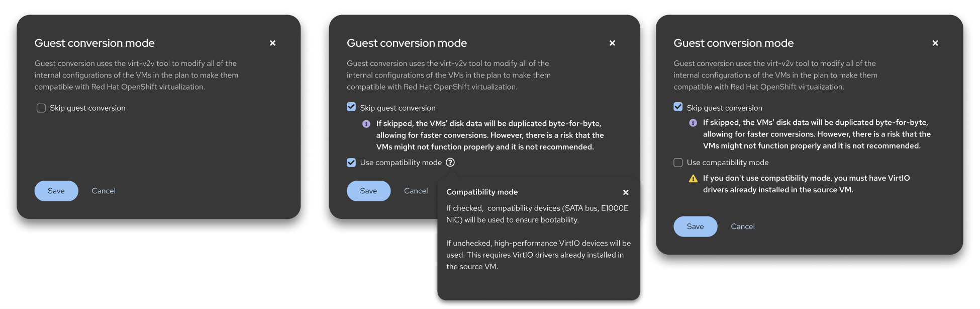
Task: Close the dialog showing the VirtIO drivers warning
Action: (x=935, y=43)
